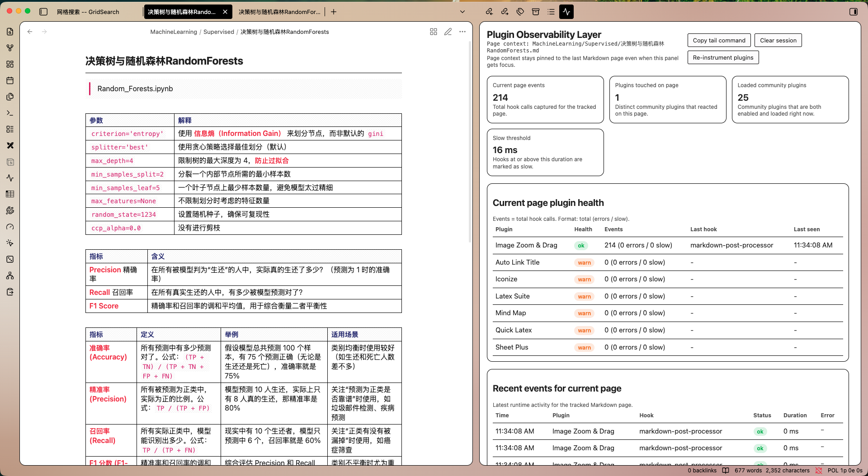
Task: Click the Notion ribbon icon
Action: tap(10, 162)
